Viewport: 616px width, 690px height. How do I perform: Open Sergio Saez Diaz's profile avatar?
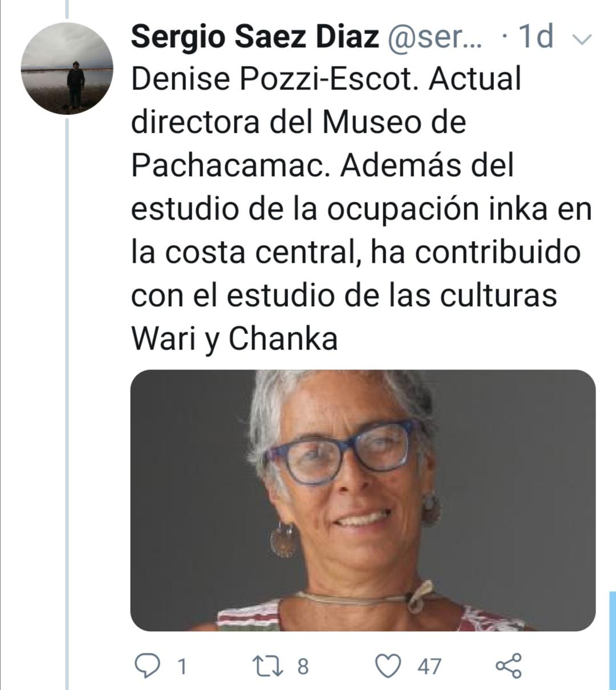tap(67, 70)
